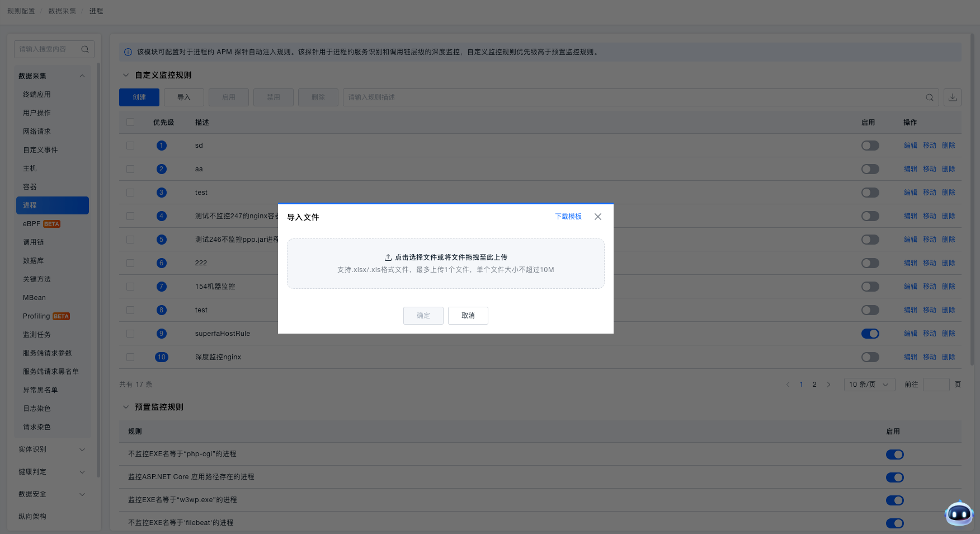Viewport: 980px width, 534px height.
Task: Click the 禁用 toolbar button
Action: (x=274, y=97)
